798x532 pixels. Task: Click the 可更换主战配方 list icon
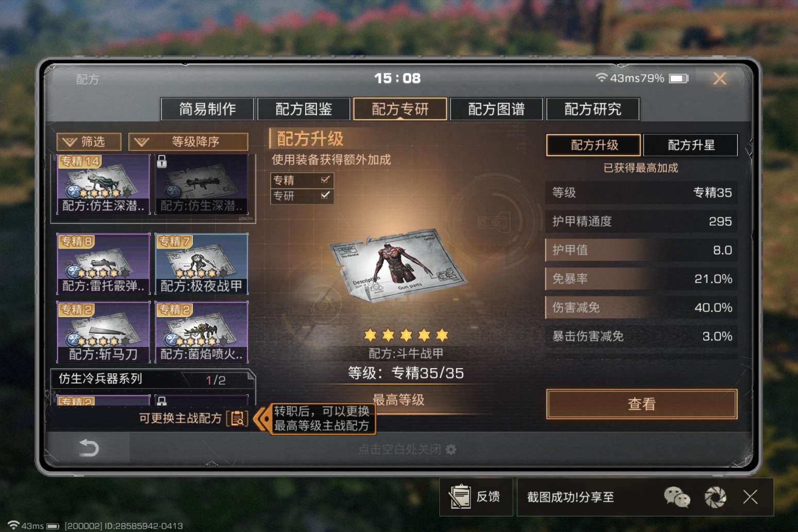[x=238, y=418]
